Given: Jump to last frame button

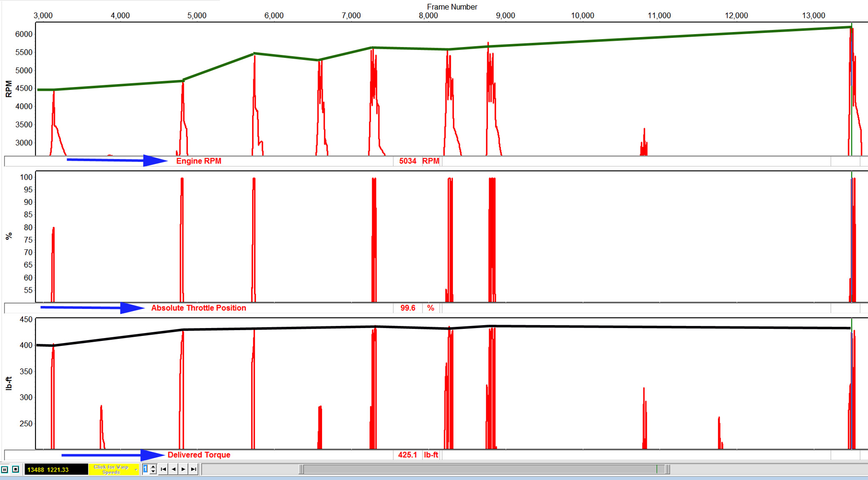Looking at the screenshot, I should coord(193,470).
